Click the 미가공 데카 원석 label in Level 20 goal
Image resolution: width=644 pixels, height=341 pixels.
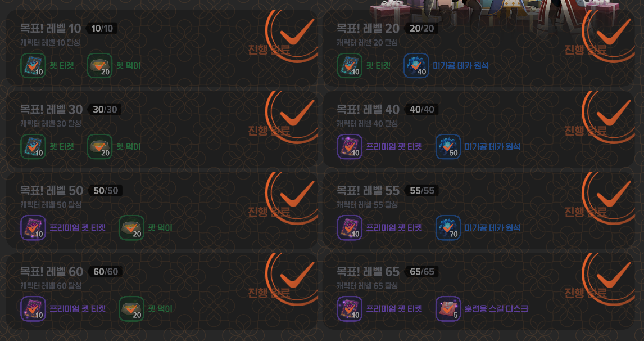tap(460, 65)
